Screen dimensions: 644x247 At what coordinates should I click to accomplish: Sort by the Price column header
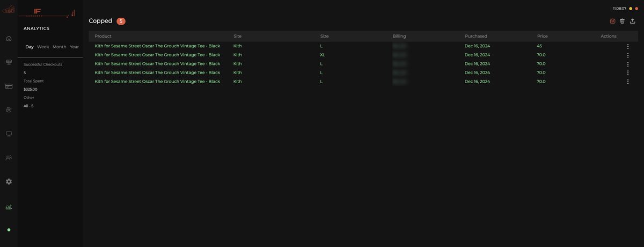543,36
